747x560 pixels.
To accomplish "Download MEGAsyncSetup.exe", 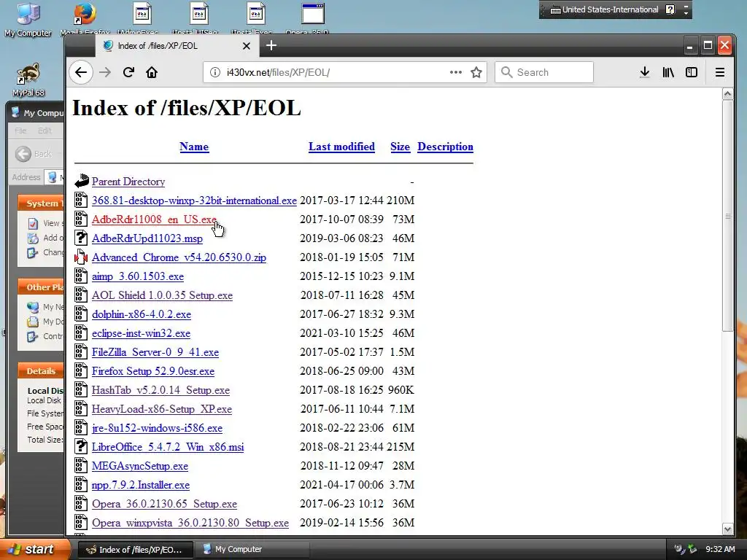I will point(140,466).
